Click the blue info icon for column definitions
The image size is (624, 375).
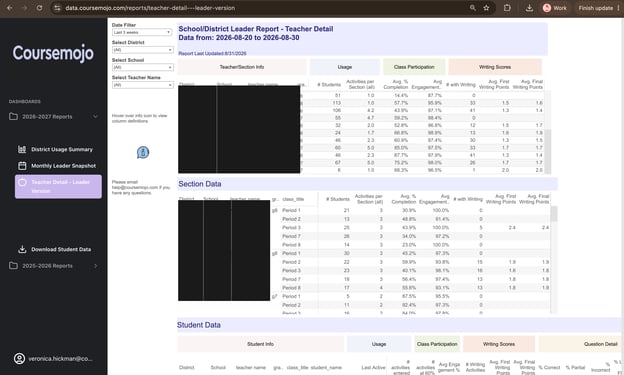click(143, 152)
